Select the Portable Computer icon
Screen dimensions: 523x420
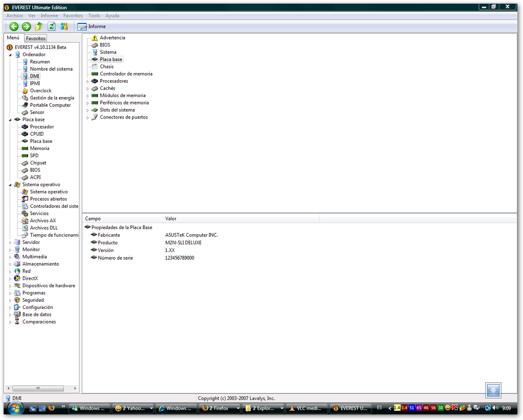(25, 105)
